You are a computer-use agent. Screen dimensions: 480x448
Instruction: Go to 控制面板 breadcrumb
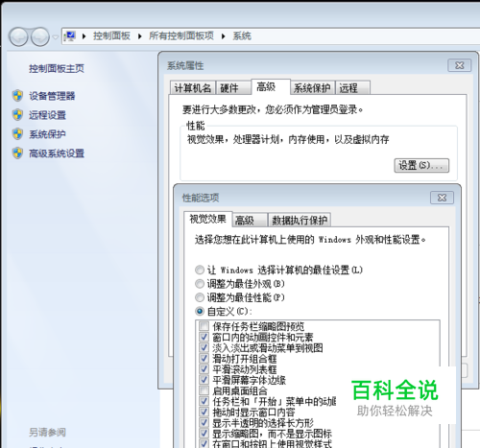pos(111,36)
